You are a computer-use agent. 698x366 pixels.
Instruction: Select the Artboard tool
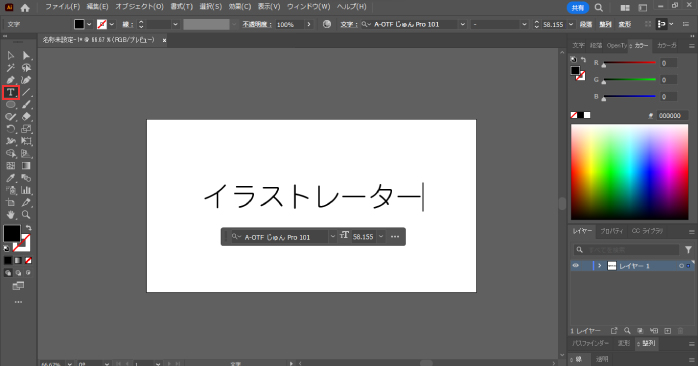[x=11, y=203]
